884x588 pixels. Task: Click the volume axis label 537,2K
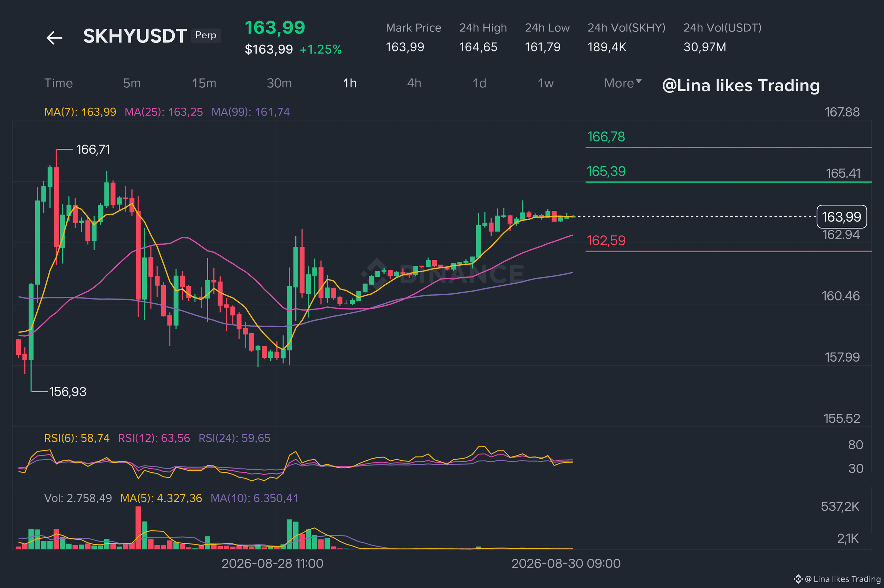pos(840,507)
